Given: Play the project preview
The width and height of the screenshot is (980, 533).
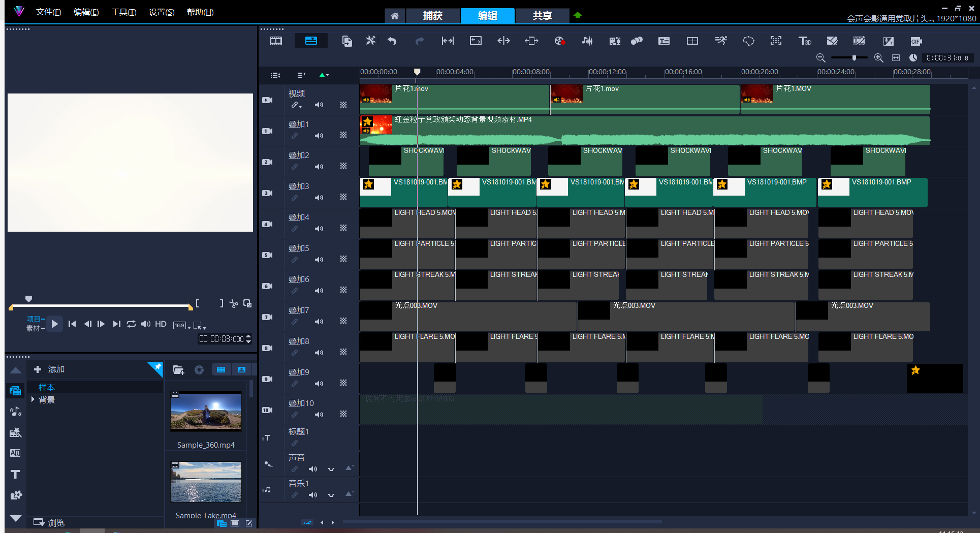Looking at the screenshot, I should (55, 324).
